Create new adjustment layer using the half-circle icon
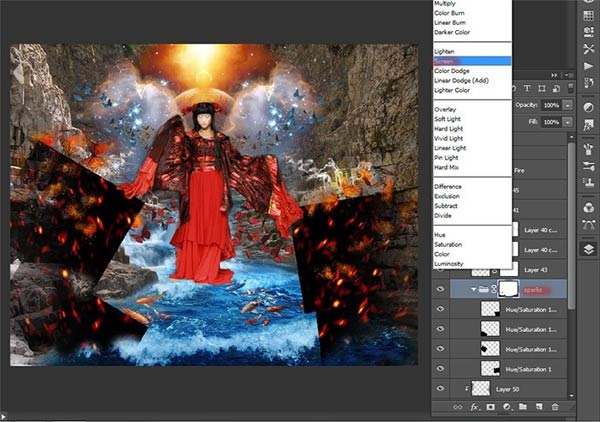Screen dimensions: 600x422 click(506, 407)
